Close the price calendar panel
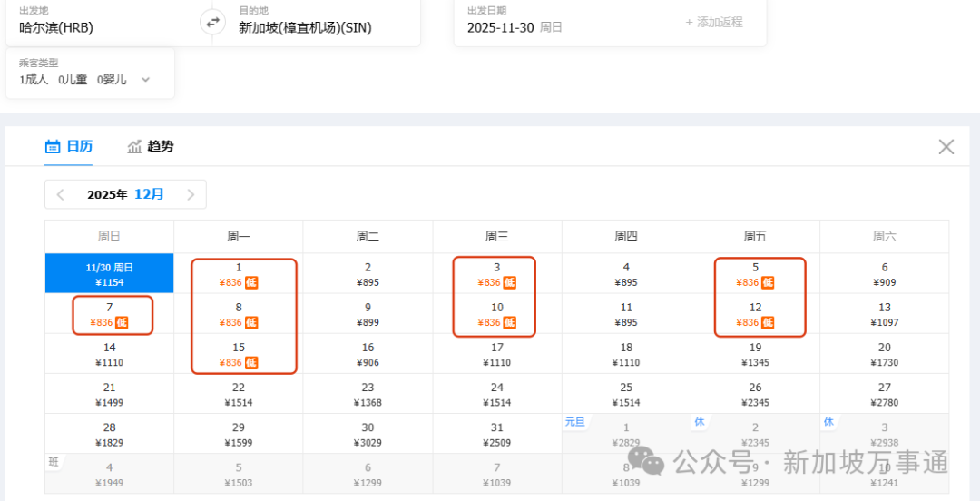The image size is (980, 501). 946,147
